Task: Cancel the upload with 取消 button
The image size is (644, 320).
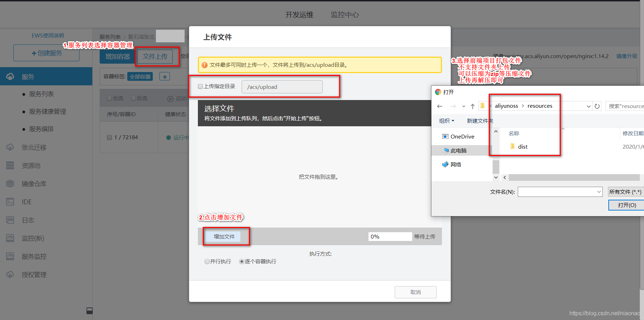Action: (x=415, y=292)
